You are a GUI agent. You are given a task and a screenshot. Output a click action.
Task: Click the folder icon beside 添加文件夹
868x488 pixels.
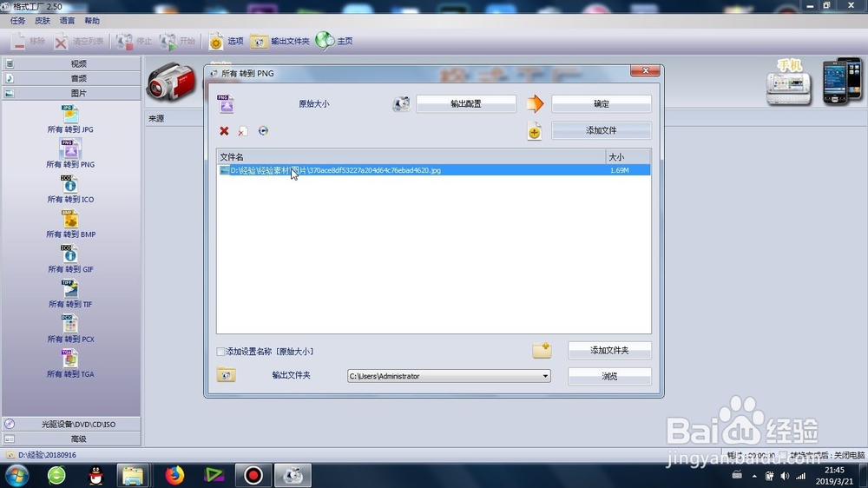542,350
